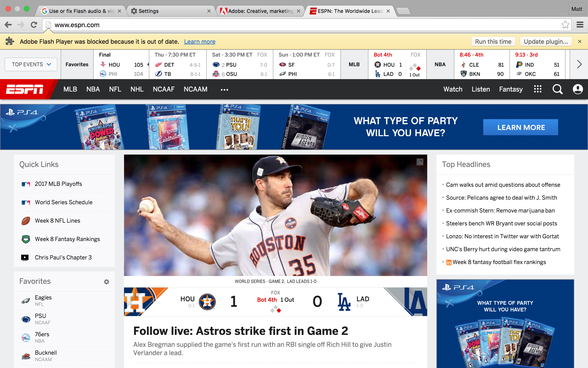Open Favorites settings gear
The width and height of the screenshot is (588, 368).
[106, 282]
